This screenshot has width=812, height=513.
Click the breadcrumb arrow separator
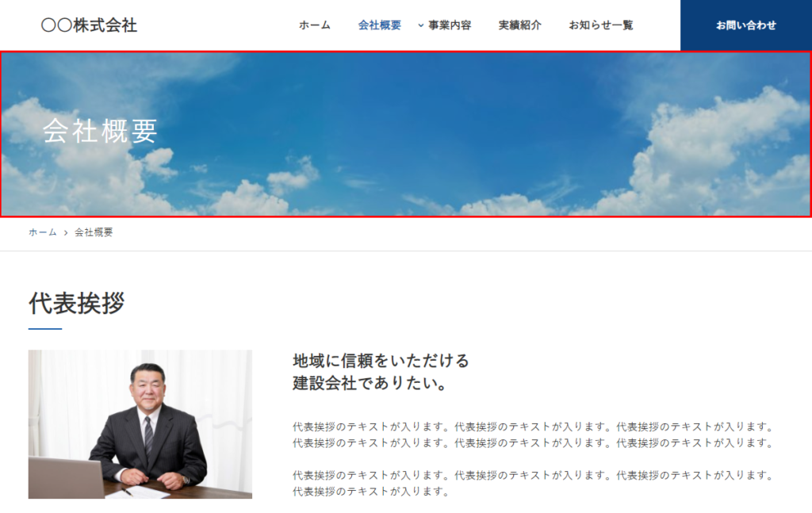tap(66, 233)
